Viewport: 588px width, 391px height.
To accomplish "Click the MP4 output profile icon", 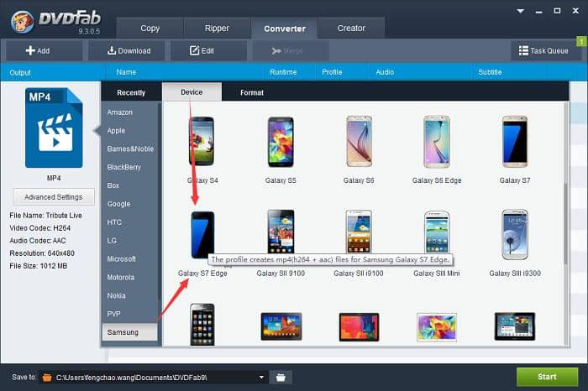I will click(x=54, y=128).
